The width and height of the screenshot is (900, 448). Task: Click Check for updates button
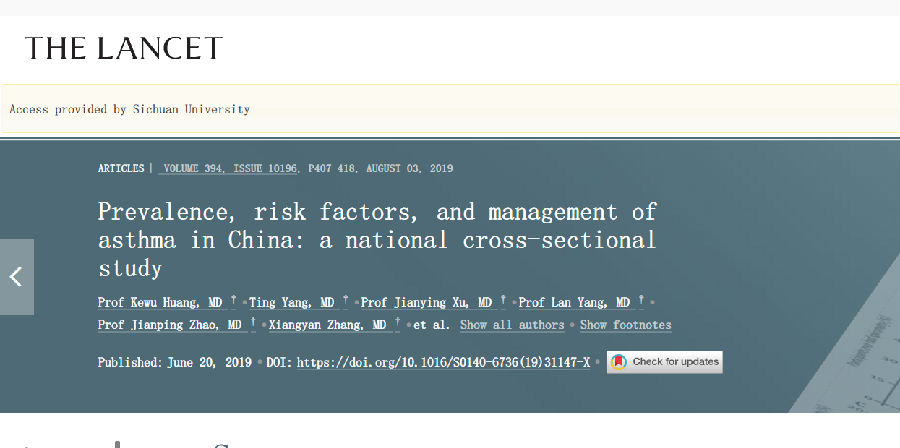(665, 362)
